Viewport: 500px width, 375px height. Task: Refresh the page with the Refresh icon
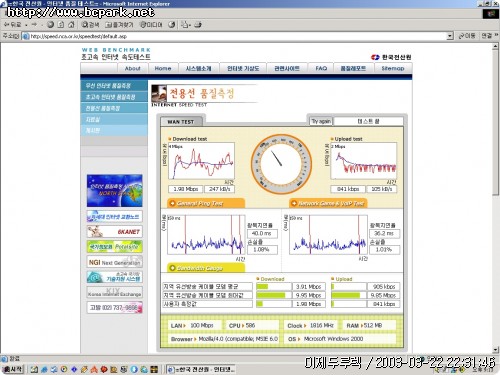(61, 25)
